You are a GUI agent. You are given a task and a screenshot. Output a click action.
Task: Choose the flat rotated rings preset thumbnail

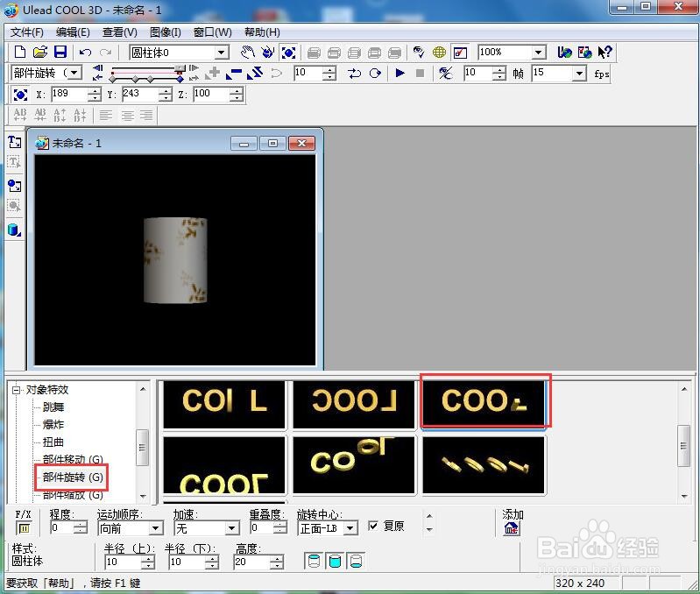[484, 464]
